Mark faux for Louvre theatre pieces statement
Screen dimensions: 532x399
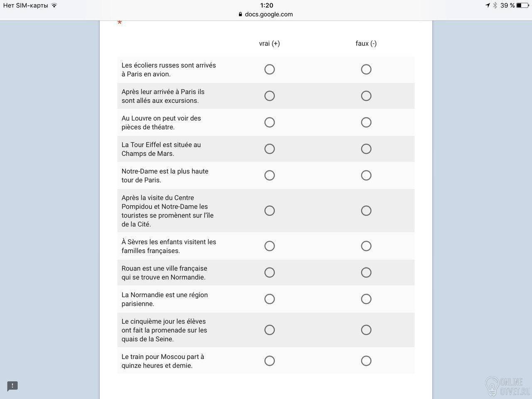click(366, 122)
